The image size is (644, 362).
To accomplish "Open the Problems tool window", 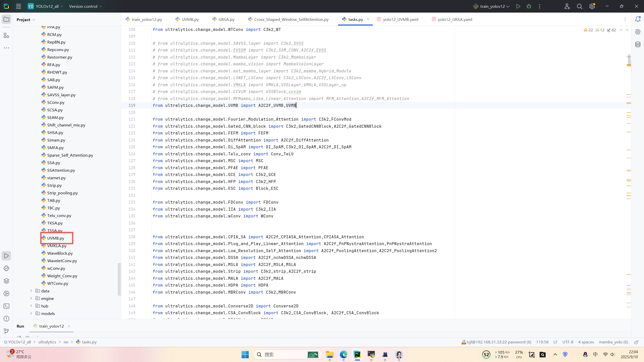I will point(6,319).
